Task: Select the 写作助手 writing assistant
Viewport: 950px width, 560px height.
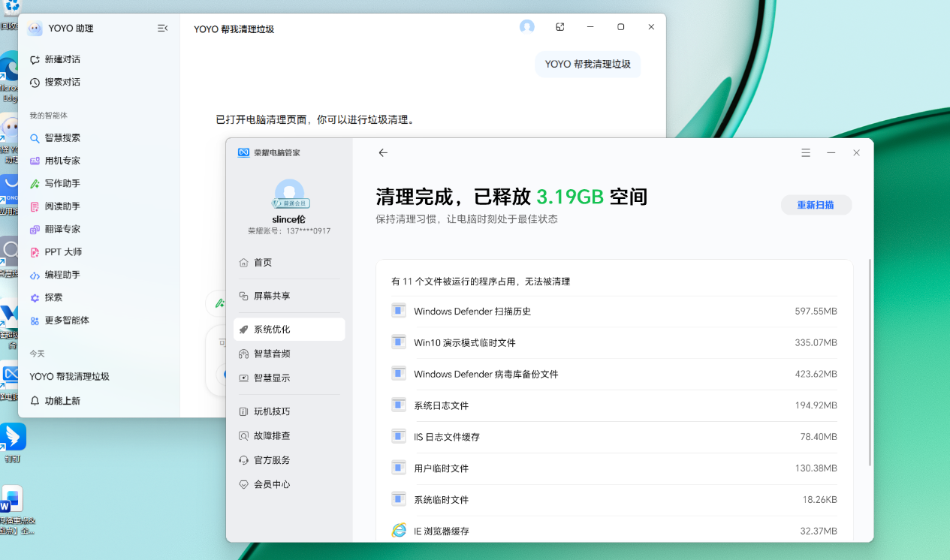Action: [x=55, y=183]
